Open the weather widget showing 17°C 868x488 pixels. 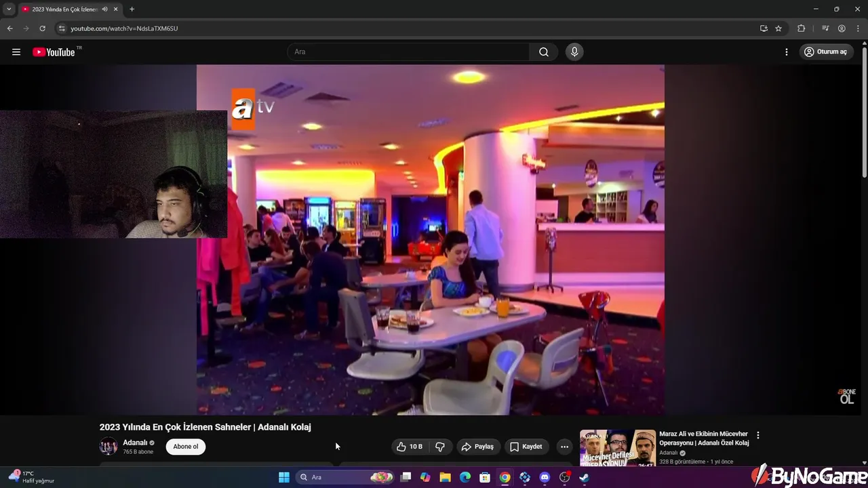[x=31, y=477]
